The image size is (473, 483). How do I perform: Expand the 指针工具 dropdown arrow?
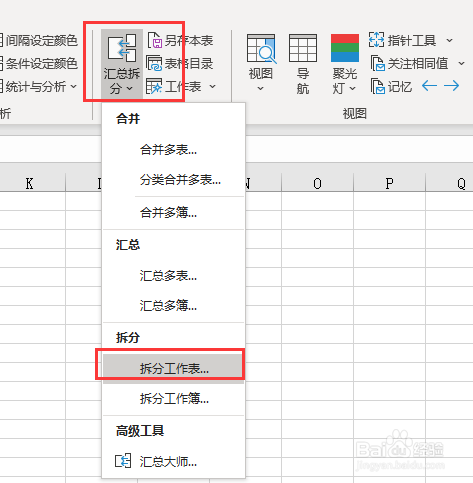pyautogui.click(x=450, y=41)
